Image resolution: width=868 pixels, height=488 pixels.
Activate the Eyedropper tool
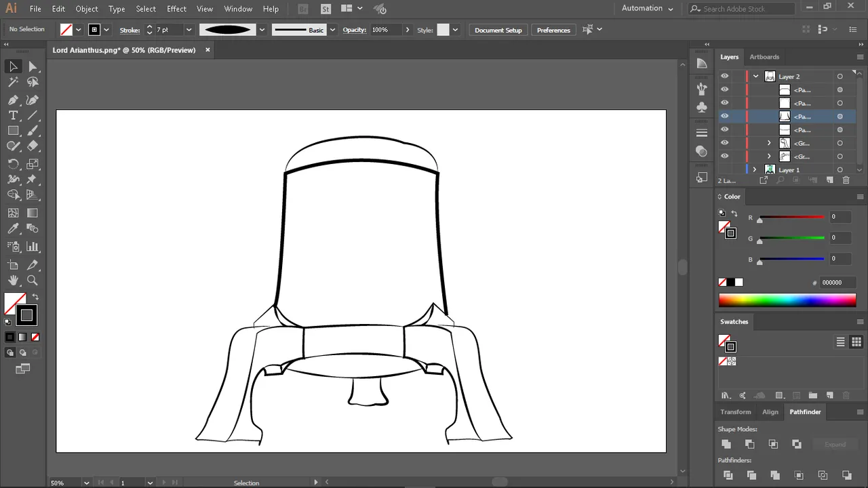pyautogui.click(x=13, y=229)
